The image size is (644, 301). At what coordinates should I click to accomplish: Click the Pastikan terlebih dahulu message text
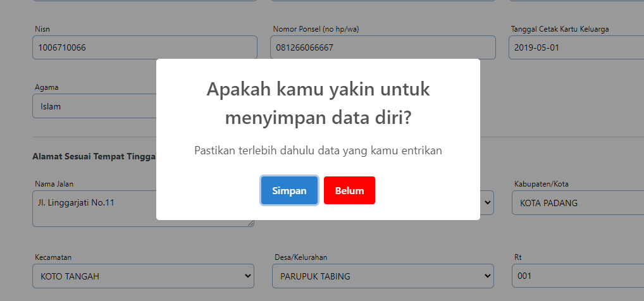318,150
